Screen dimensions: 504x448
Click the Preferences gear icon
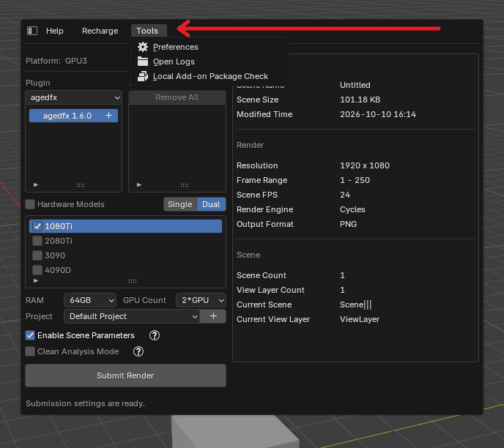[x=143, y=47]
